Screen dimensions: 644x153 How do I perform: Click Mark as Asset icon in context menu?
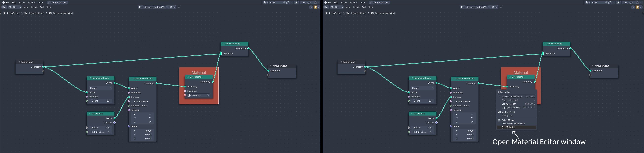(499, 112)
